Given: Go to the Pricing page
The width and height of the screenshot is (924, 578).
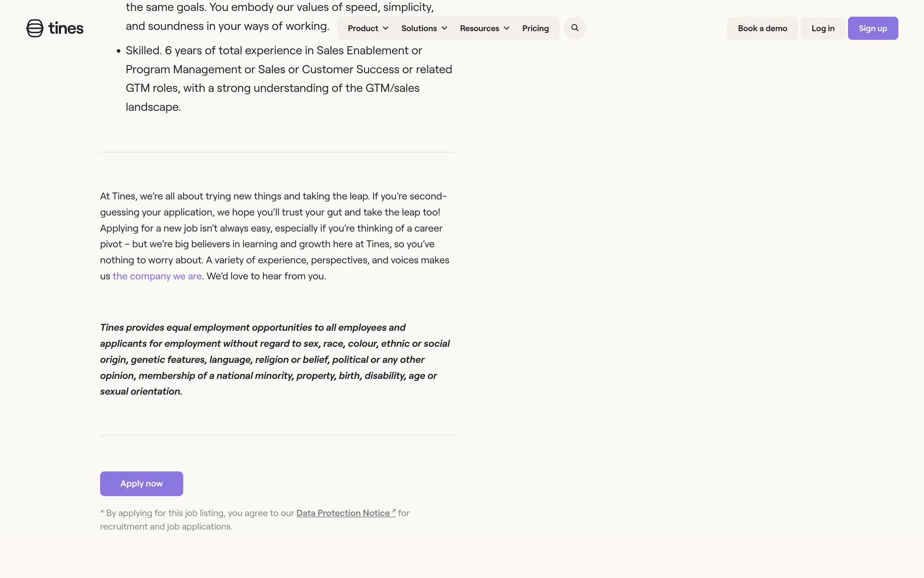Looking at the screenshot, I should click(535, 28).
